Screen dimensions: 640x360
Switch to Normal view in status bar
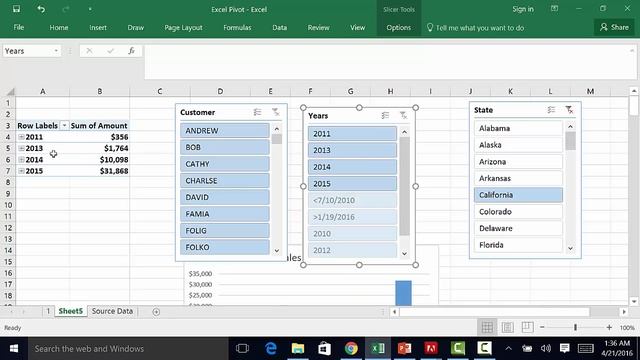pyautogui.click(x=487, y=327)
